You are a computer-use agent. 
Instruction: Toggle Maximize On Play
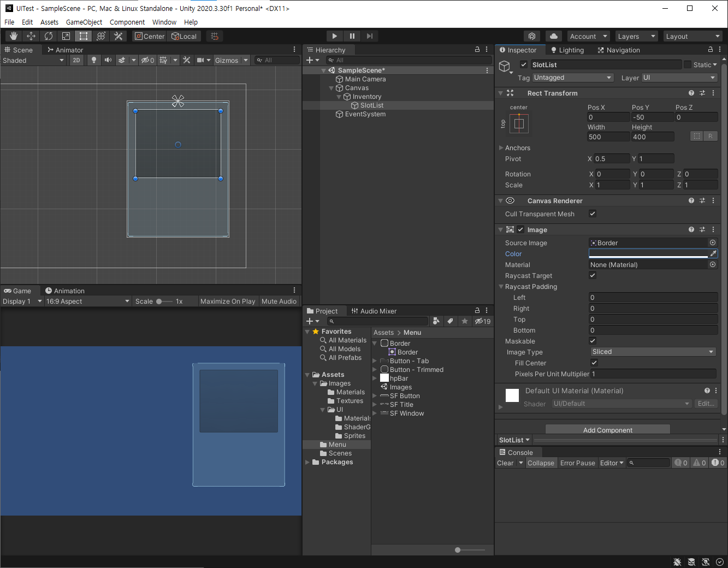228,301
